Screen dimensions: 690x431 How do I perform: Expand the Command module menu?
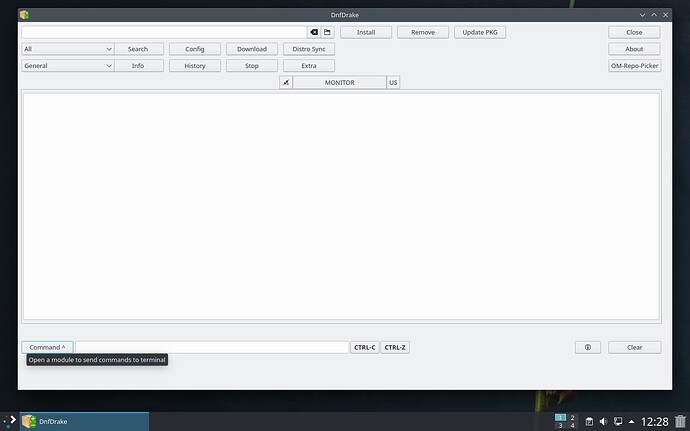coord(47,347)
